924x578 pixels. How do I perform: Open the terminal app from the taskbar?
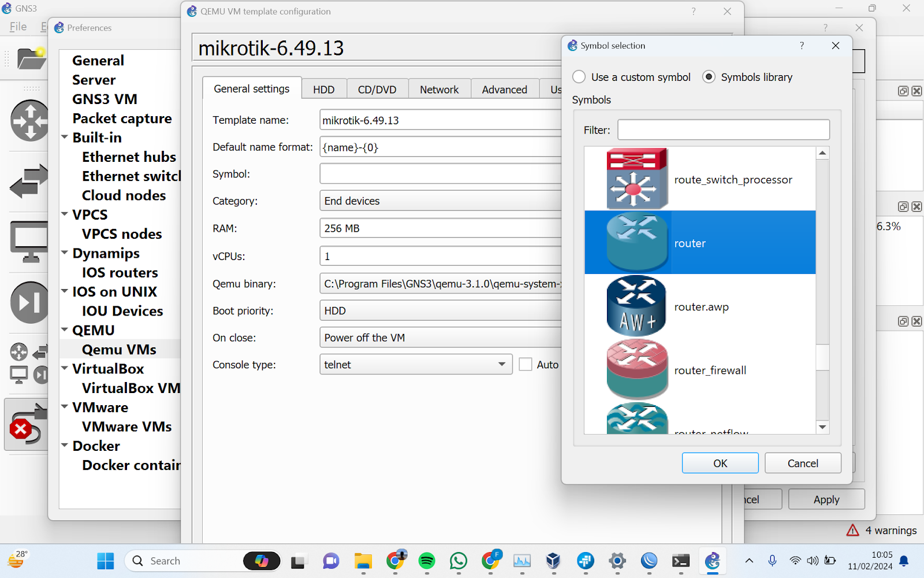[x=681, y=561]
